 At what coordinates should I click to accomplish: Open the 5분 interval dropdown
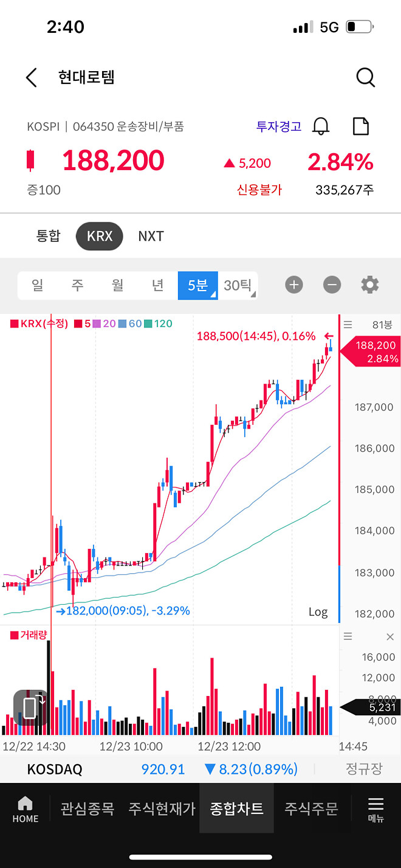(x=197, y=284)
